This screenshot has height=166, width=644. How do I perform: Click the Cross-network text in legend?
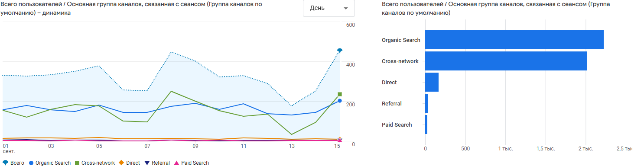point(98,163)
